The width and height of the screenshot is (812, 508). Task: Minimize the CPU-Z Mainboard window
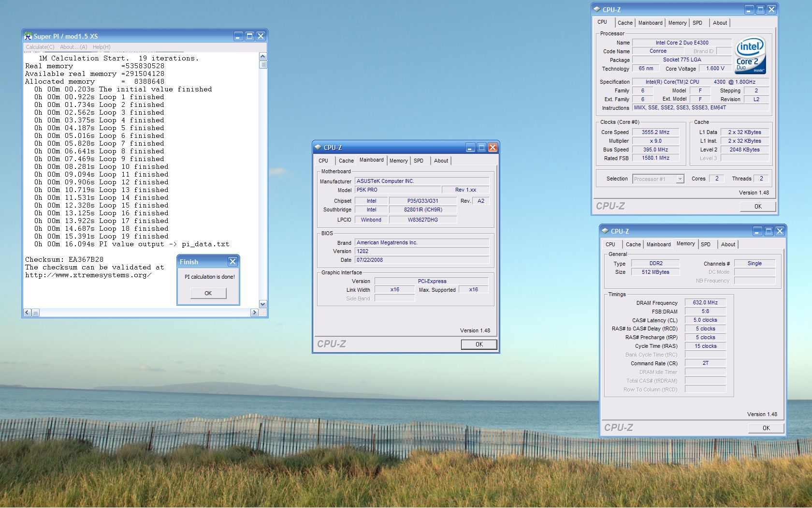471,148
